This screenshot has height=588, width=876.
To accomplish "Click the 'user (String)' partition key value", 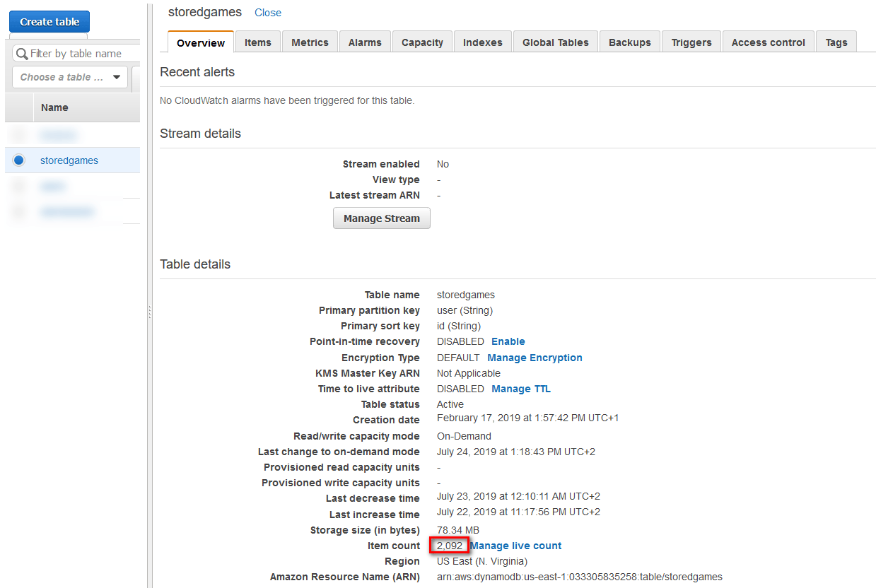I will 465,310.
